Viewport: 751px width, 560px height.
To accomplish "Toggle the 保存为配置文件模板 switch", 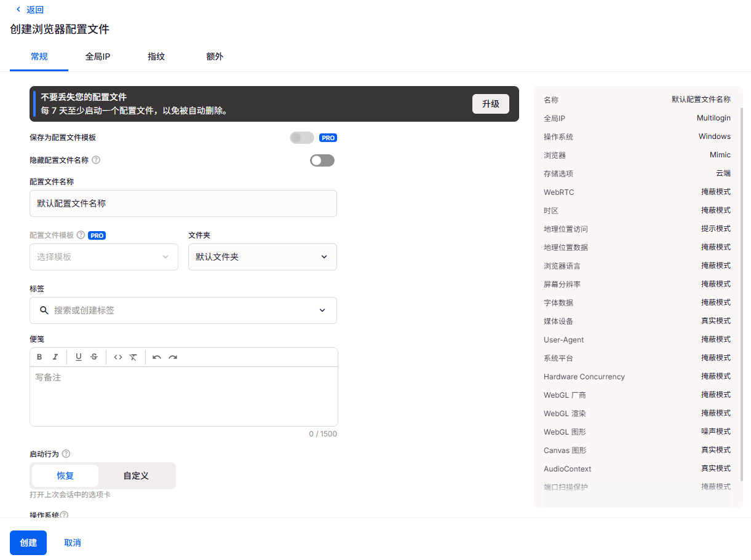I will [x=302, y=138].
